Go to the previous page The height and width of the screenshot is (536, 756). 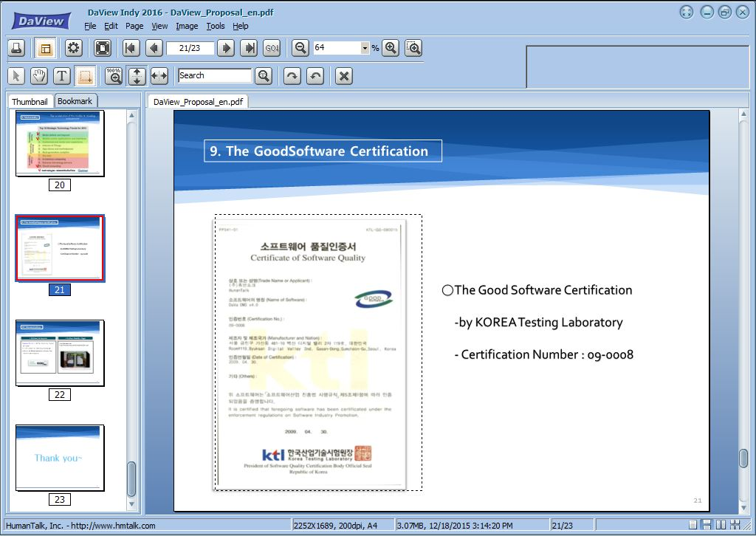154,48
